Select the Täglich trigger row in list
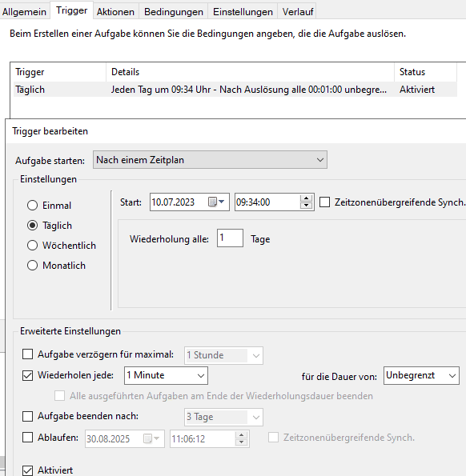The height and width of the screenshot is (476, 466). (x=235, y=90)
